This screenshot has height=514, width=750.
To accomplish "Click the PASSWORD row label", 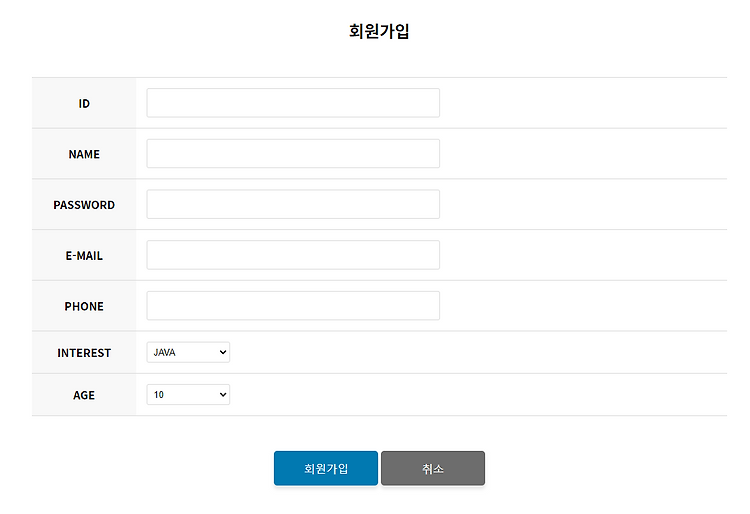I will pyautogui.click(x=84, y=205).
